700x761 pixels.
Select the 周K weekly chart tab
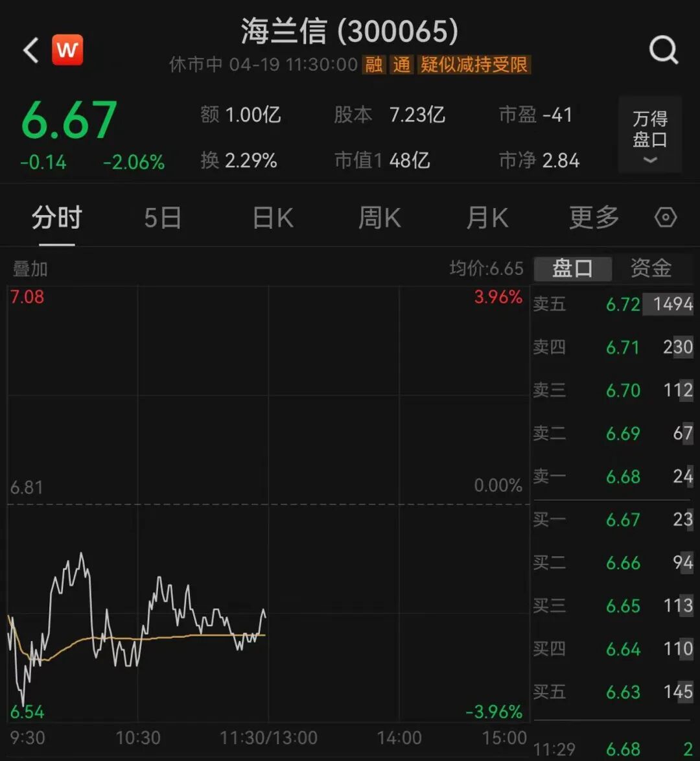(x=379, y=218)
